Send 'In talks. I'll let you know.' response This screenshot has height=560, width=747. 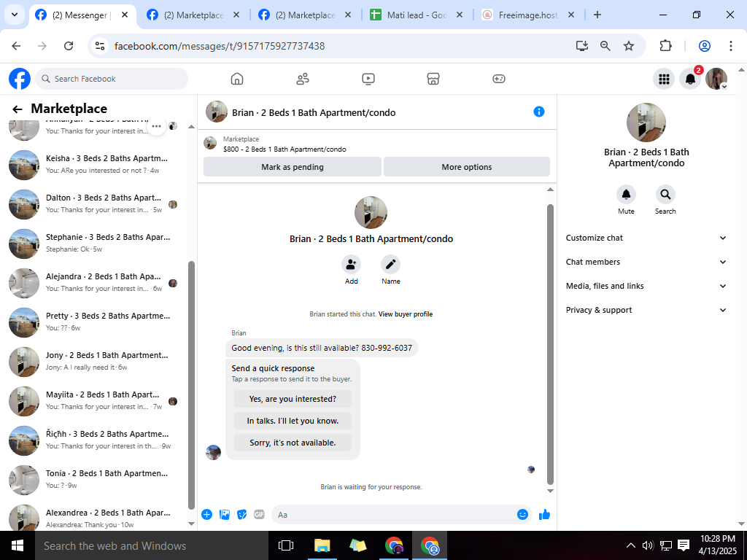pyautogui.click(x=293, y=421)
